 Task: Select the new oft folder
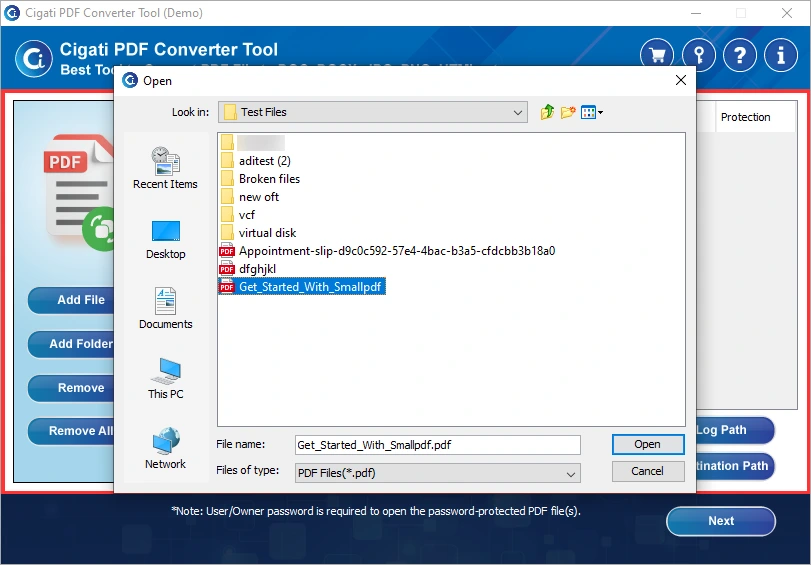(x=250, y=197)
